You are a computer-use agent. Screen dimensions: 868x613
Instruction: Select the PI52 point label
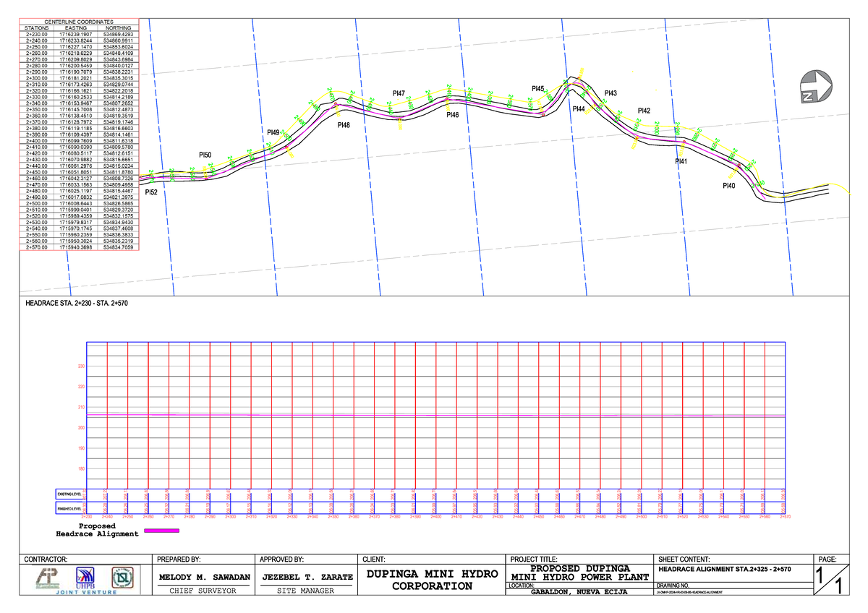click(x=150, y=193)
